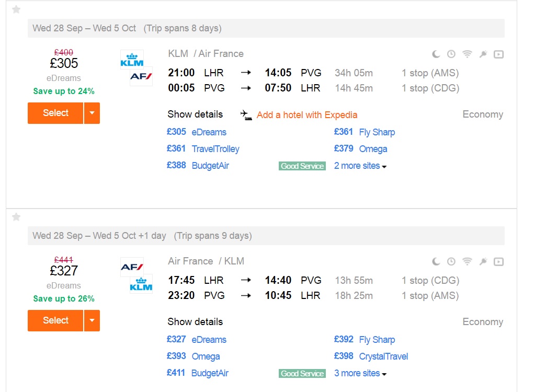Viewport: 546px width, 392px height.
Task: Star the second £327 flight result
Action: 16,217
